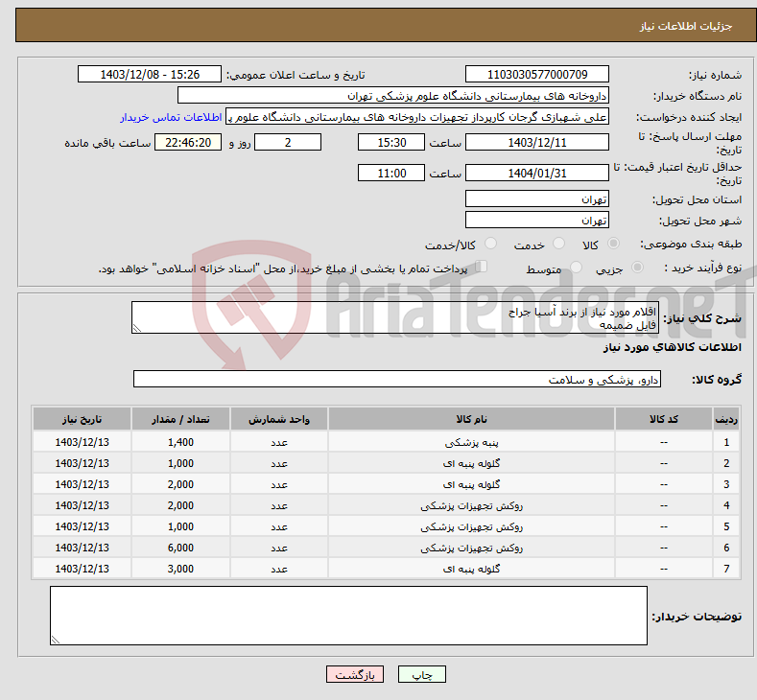Click the remaining time field 22:46:20
This screenshot has height=700, width=757.
(188, 142)
